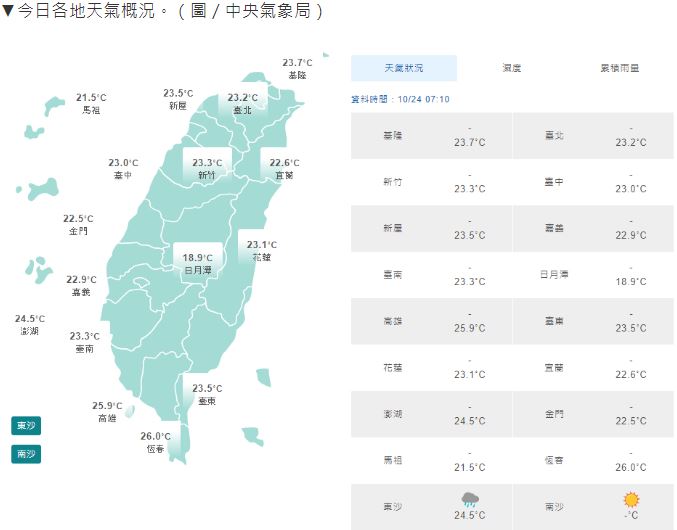Screen dimensions: 677x530
Task: Click the rain cloud icon for 東沙
Action: (470, 499)
